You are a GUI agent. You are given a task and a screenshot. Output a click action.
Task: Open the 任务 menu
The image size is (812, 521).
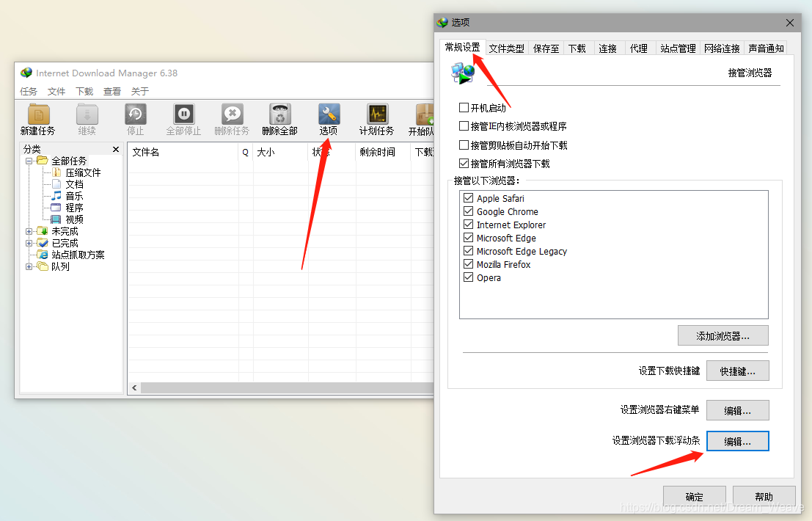click(29, 91)
